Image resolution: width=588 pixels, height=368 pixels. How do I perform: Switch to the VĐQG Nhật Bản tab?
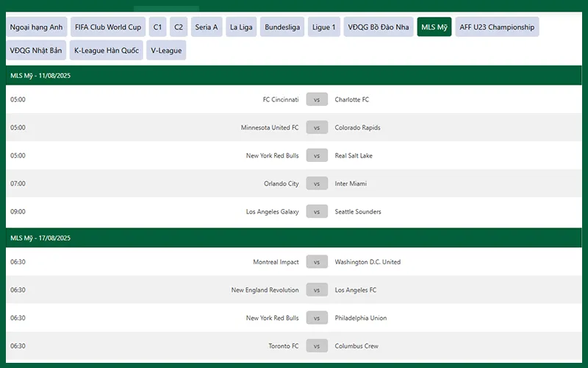37,50
